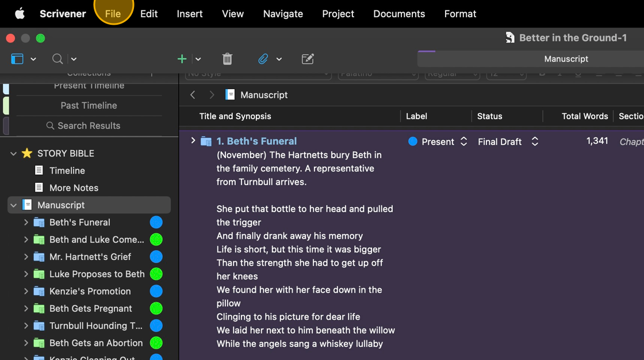Click blue label dot for Mr. Hartnett's Grief
Image resolution: width=644 pixels, height=360 pixels.
click(x=156, y=257)
